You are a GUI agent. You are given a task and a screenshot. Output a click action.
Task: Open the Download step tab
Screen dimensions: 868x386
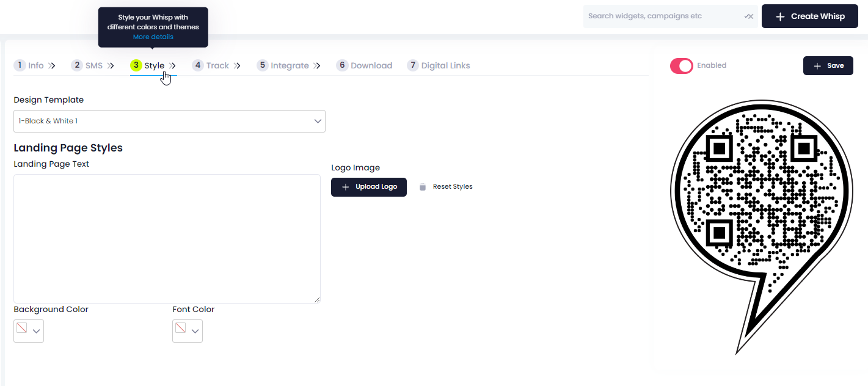[365, 65]
